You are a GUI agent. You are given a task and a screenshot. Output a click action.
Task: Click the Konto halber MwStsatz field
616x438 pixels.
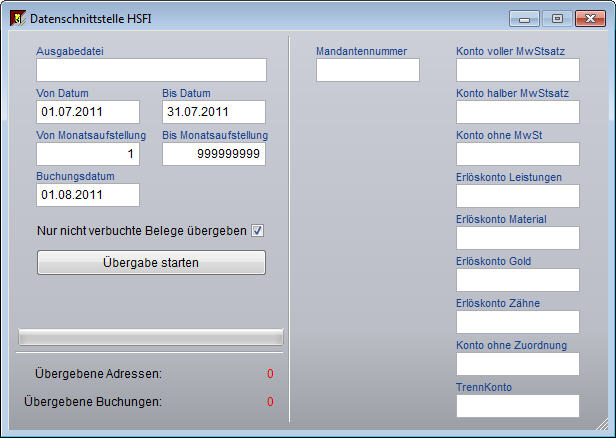point(518,112)
